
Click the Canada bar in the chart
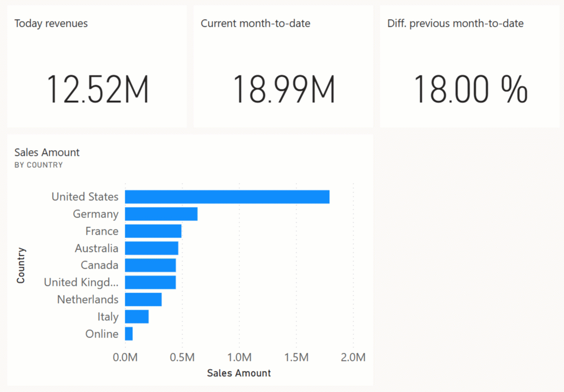click(x=150, y=265)
